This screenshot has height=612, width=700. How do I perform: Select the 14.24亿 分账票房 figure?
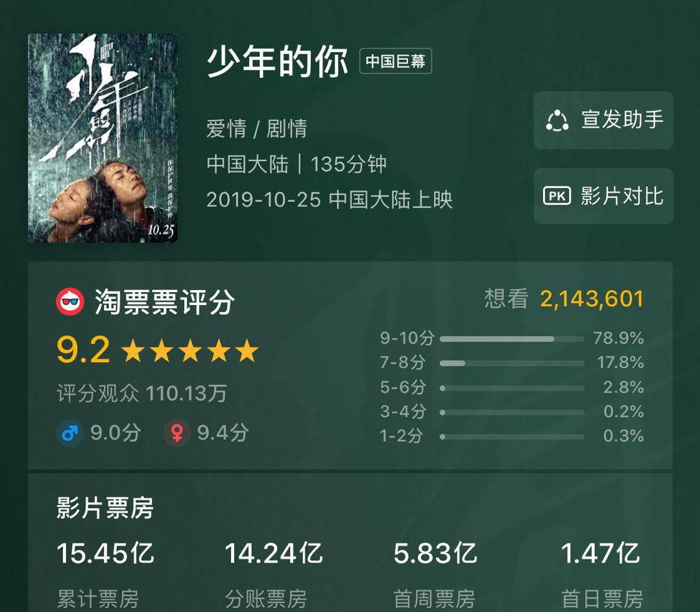click(x=274, y=554)
